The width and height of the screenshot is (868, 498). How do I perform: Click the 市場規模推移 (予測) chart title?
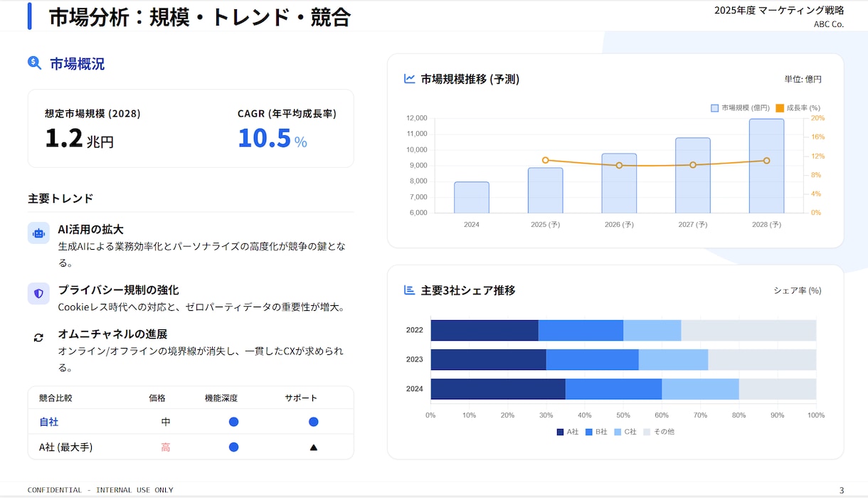pos(470,79)
